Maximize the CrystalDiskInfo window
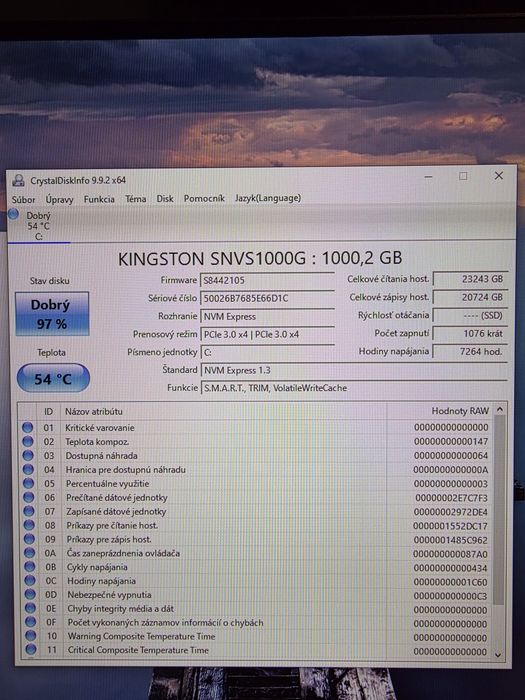The image size is (525, 700). point(463,176)
